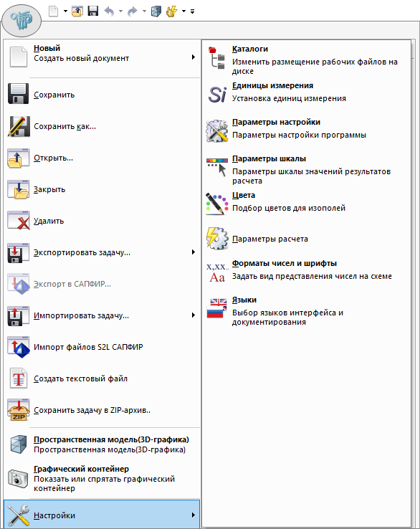Click the 3D model cube toolbar icon

tap(156, 11)
